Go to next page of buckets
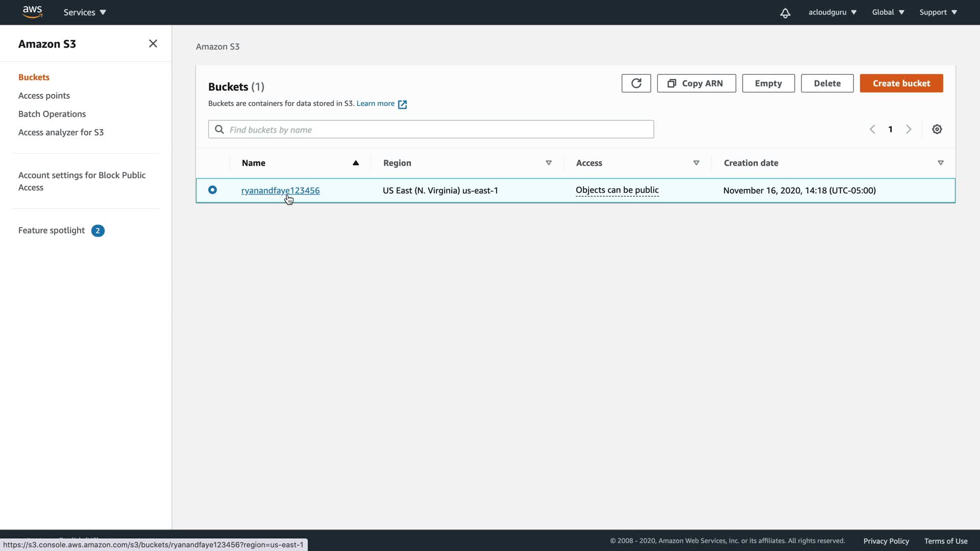The width and height of the screenshot is (980, 551). [x=909, y=129]
